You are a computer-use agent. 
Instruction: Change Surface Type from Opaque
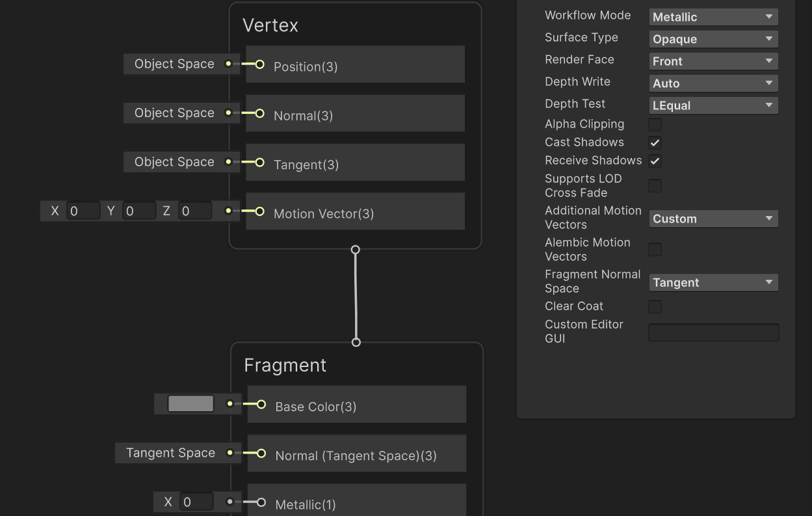tap(713, 38)
